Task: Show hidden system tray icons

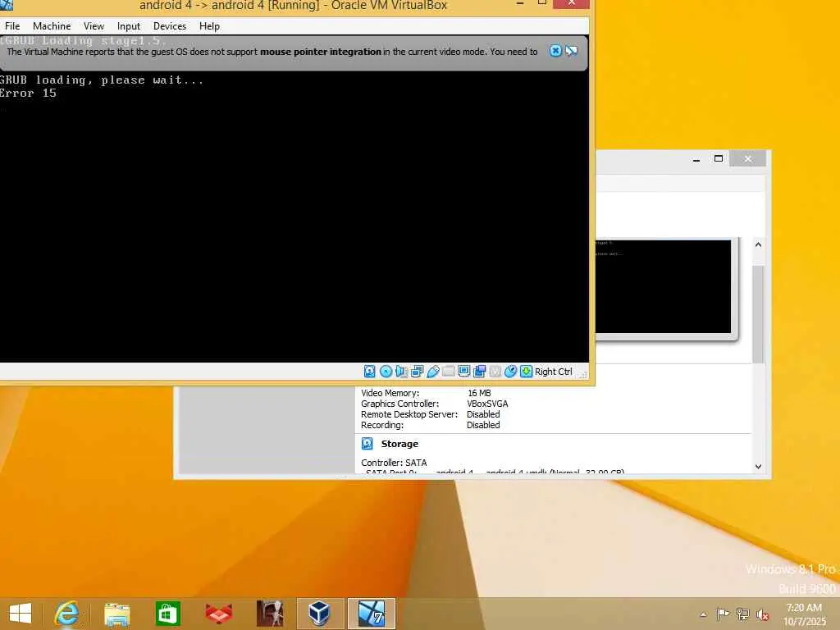Action: [703, 614]
